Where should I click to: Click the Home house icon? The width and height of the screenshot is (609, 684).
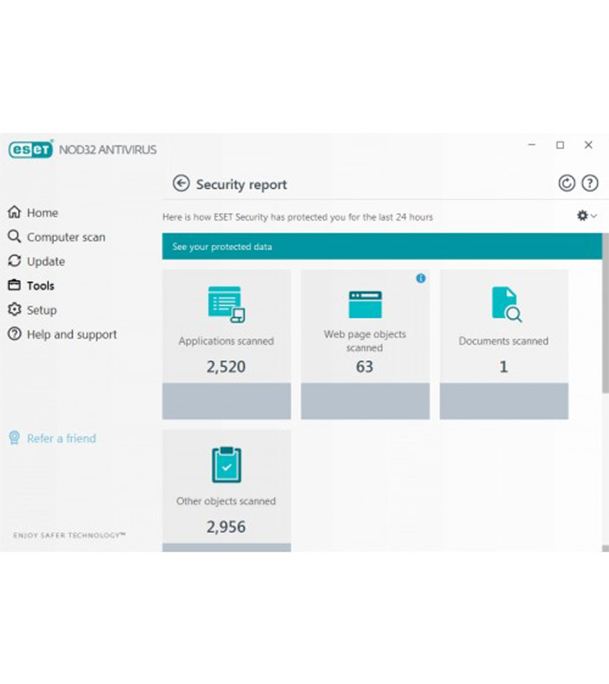[14, 212]
